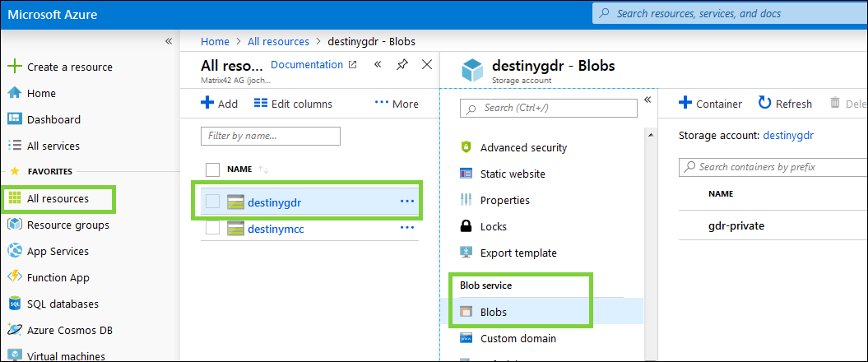Click the NAME header in containers list

[721, 193]
